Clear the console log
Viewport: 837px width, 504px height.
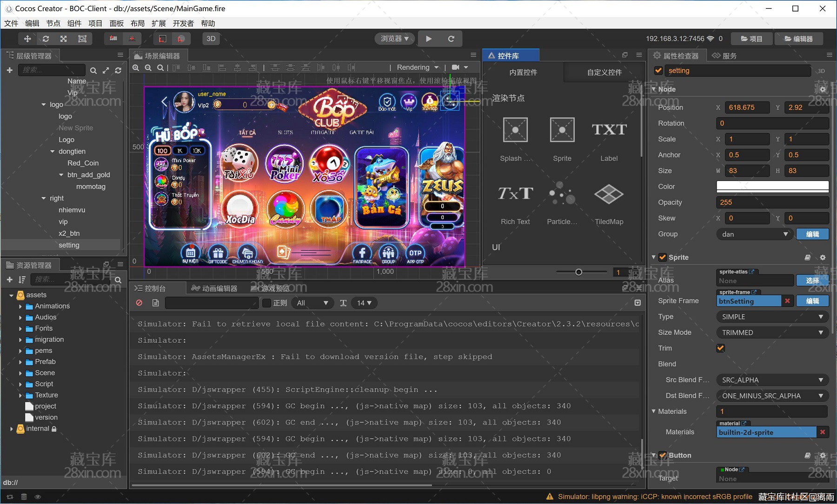pos(139,303)
